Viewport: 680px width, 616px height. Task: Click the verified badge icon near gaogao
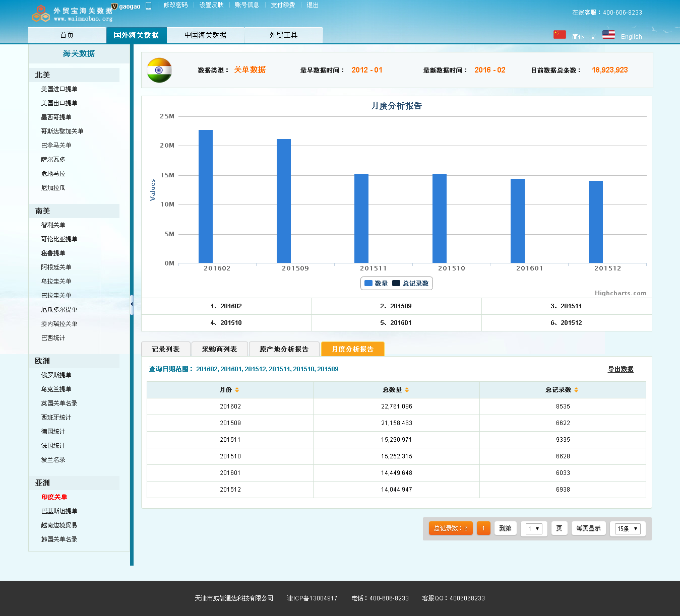(x=114, y=6)
